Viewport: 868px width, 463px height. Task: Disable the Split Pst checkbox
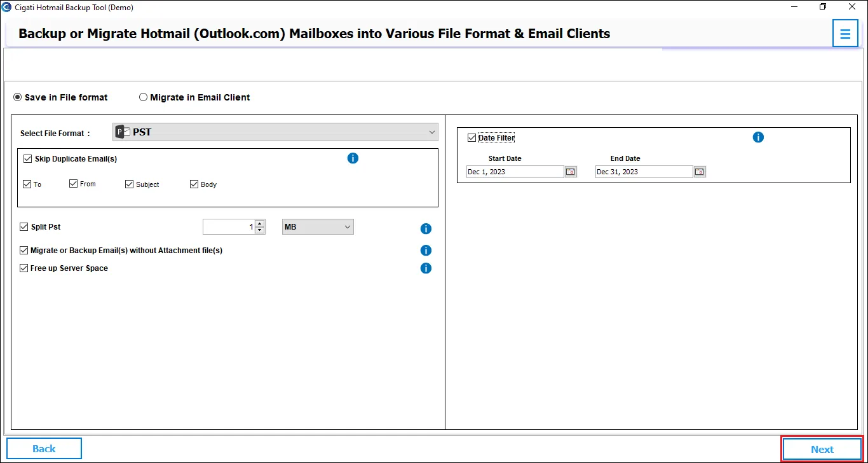click(x=24, y=227)
